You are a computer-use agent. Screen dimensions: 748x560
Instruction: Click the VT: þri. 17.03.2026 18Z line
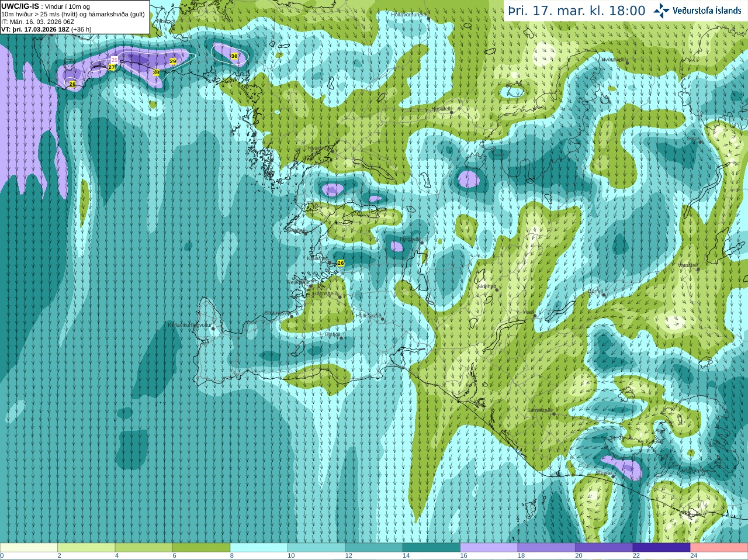tap(46, 29)
